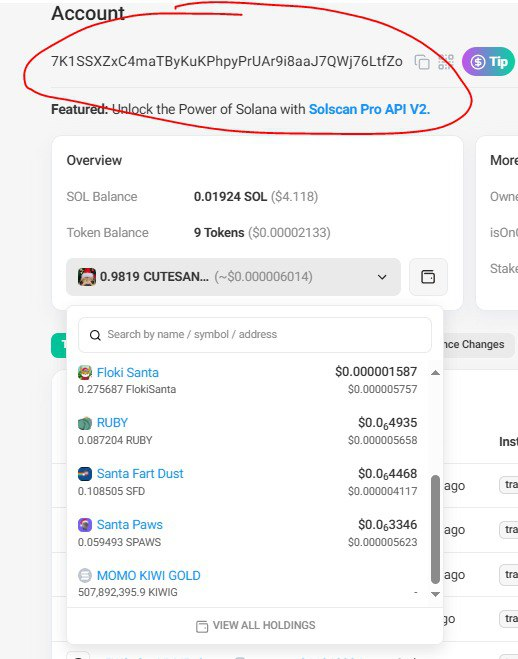Viewport: 518px width, 659px height.
Task: Select the account address text 7K1SSXZx...
Action: [227, 61]
